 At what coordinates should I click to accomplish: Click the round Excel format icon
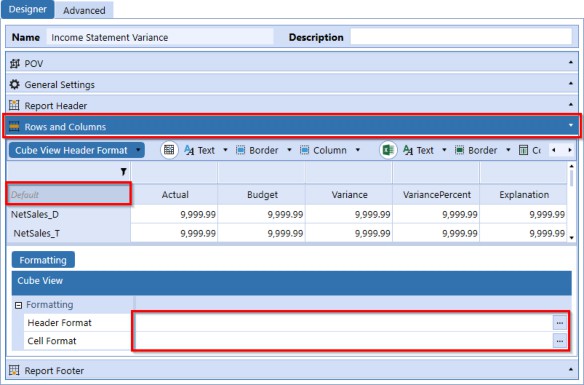coord(388,150)
